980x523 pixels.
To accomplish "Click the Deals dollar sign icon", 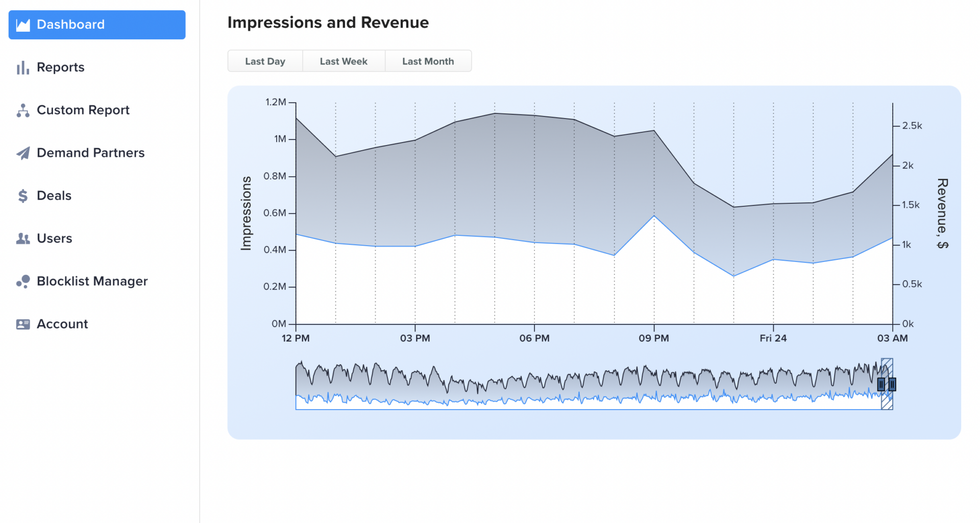I will pyautogui.click(x=23, y=196).
